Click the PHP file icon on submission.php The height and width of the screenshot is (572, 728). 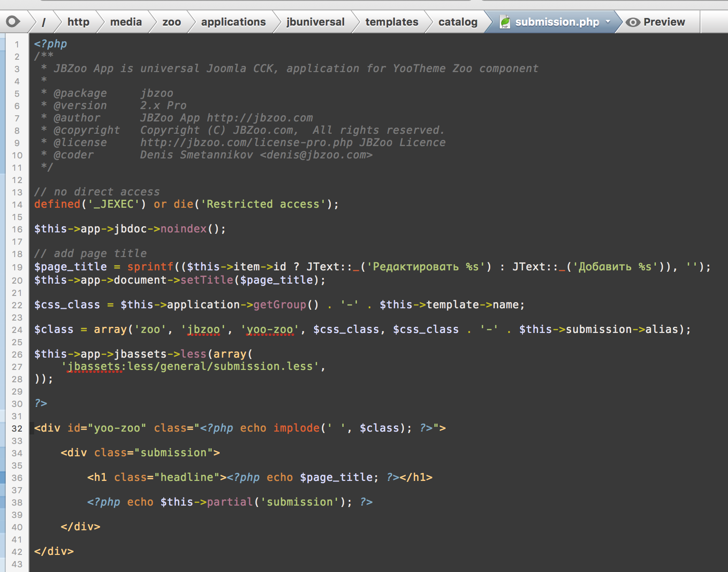pyautogui.click(x=505, y=22)
